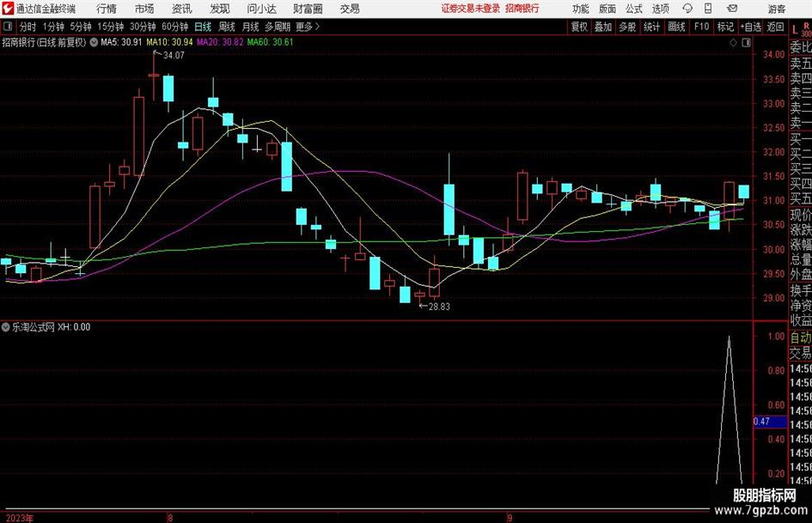
Task: Open the 多周期 multi-period view
Action: (278, 27)
